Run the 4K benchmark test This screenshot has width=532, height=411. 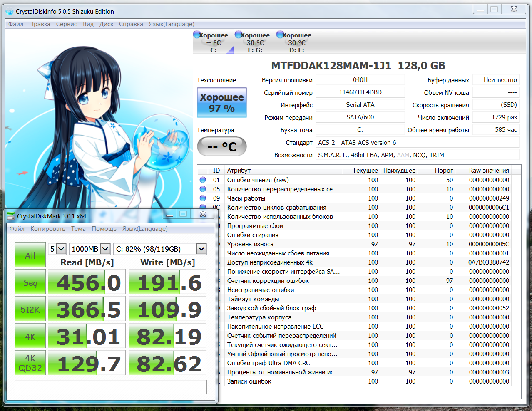click(30, 336)
